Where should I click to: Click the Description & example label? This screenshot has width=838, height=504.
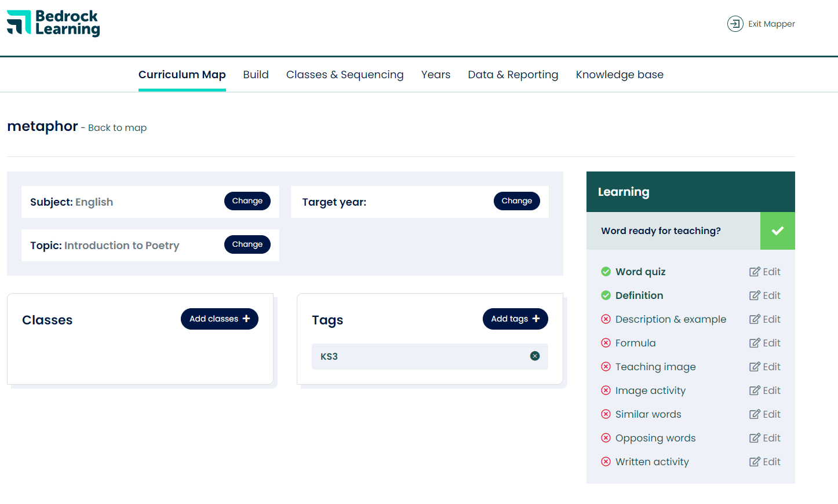(671, 319)
